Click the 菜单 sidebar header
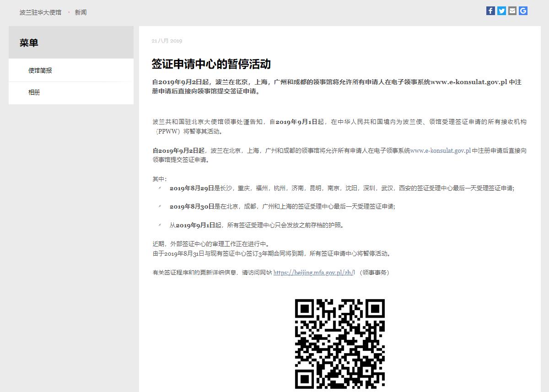The image size is (549, 392). (71, 43)
